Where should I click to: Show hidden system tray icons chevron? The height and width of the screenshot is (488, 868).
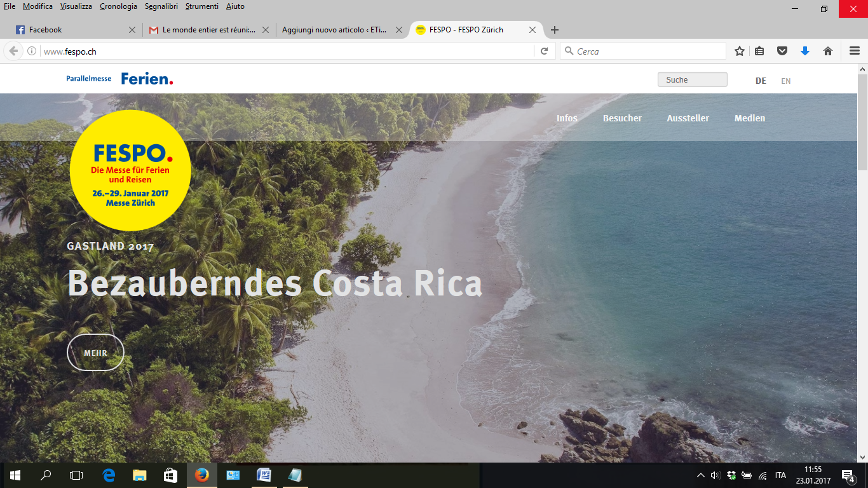(701, 475)
